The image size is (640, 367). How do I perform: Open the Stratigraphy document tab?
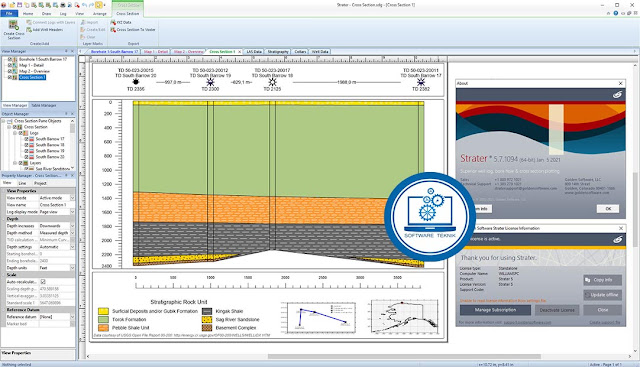tap(278, 52)
